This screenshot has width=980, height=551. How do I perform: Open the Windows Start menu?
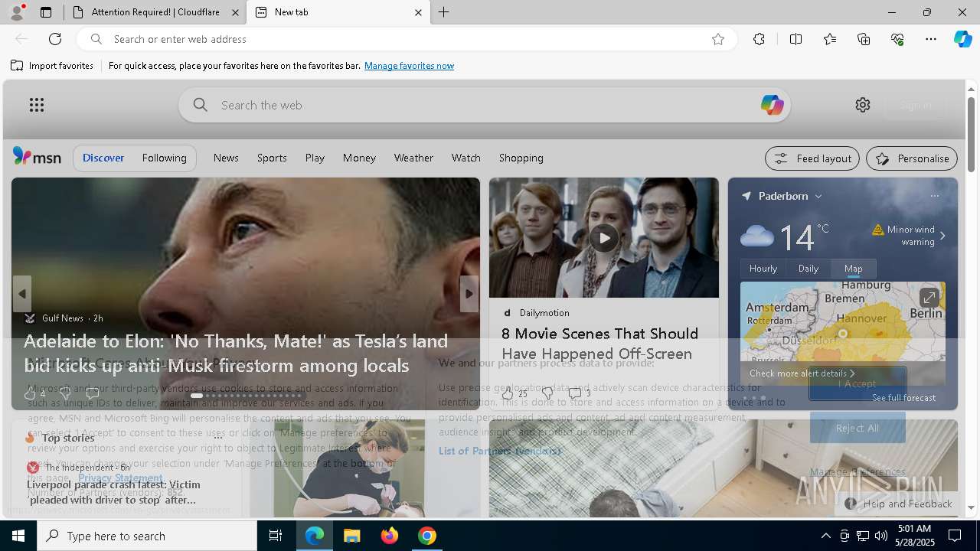18,536
